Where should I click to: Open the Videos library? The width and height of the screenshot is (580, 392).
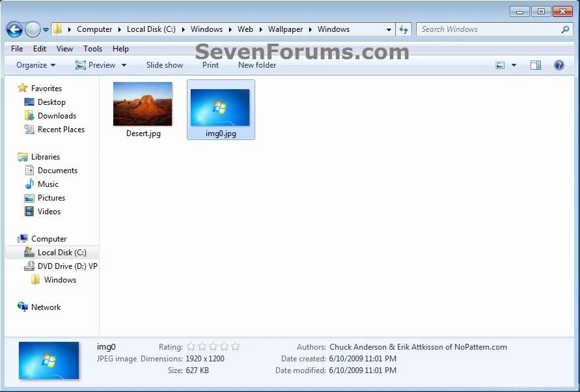[x=49, y=212]
